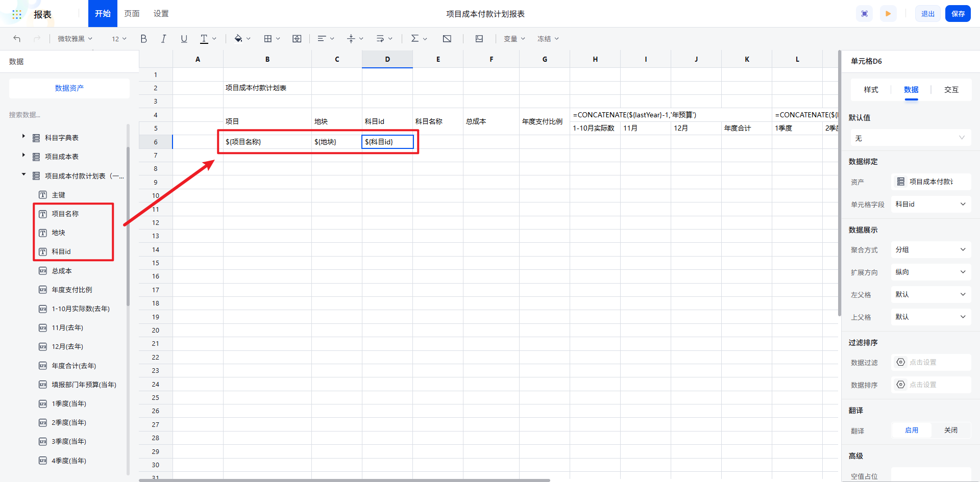Click the 退出 button
980x482 pixels.
(x=927, y=14)
